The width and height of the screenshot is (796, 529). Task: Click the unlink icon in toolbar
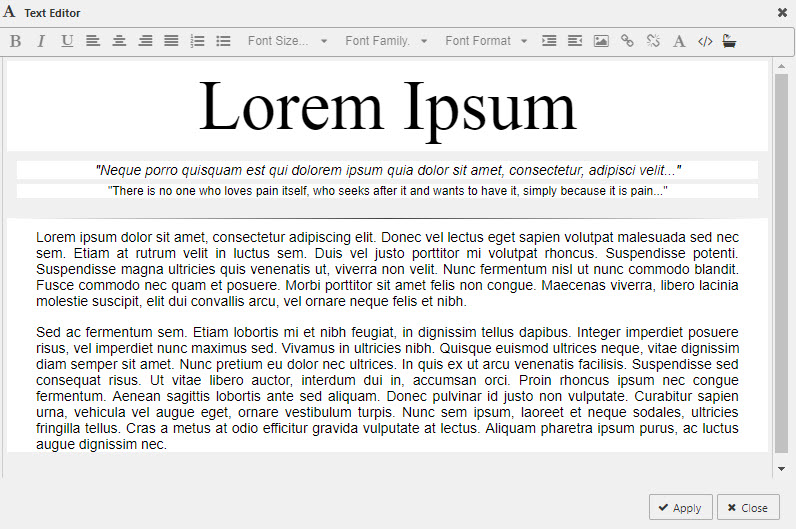(653, 41)
